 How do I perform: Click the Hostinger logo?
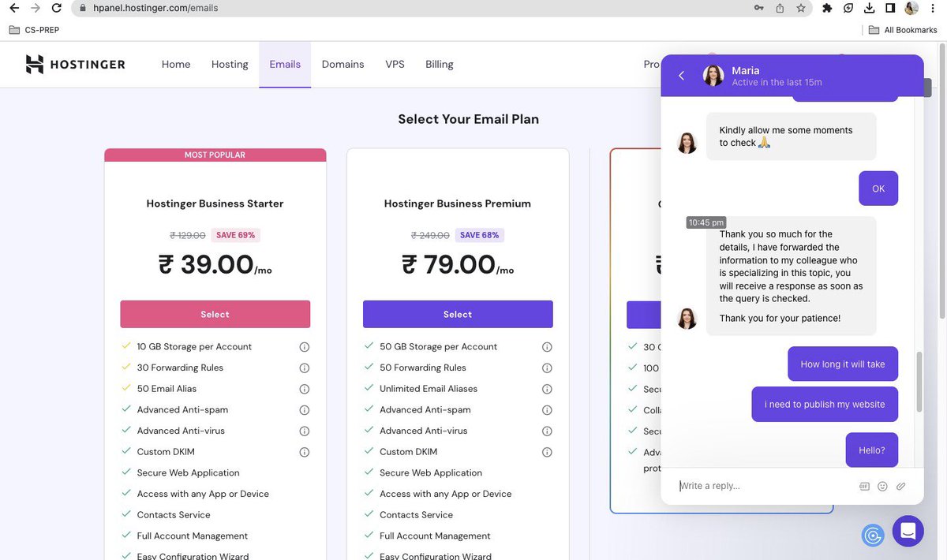75,65
